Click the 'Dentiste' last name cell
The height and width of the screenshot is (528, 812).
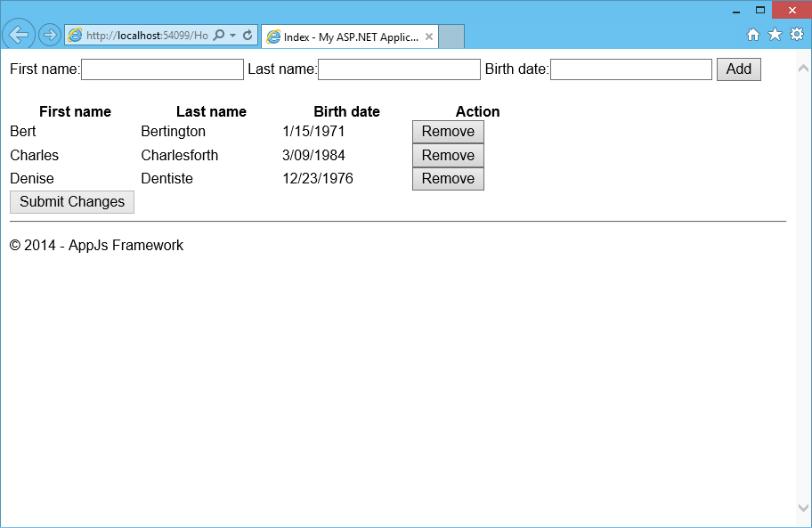click(x=166, y=179)
